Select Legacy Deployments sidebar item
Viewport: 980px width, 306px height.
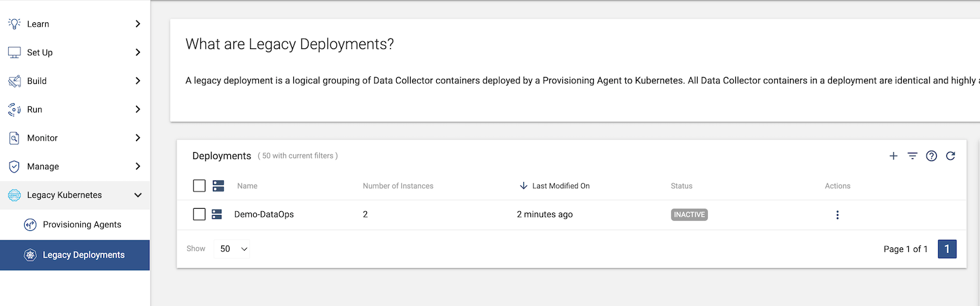click(74, 255)
